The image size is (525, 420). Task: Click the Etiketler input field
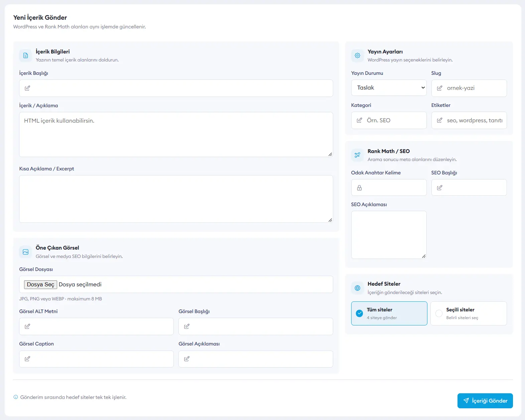(469, 120)
